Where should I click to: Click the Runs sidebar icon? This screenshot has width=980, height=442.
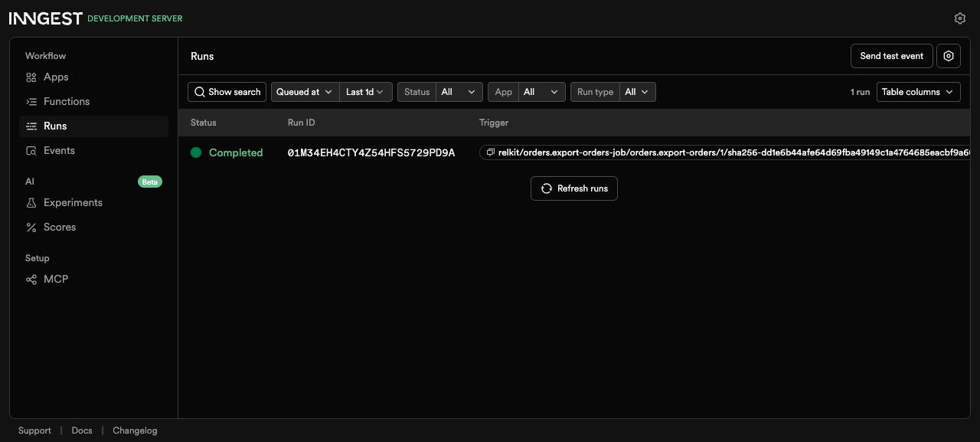click(31, 126)
